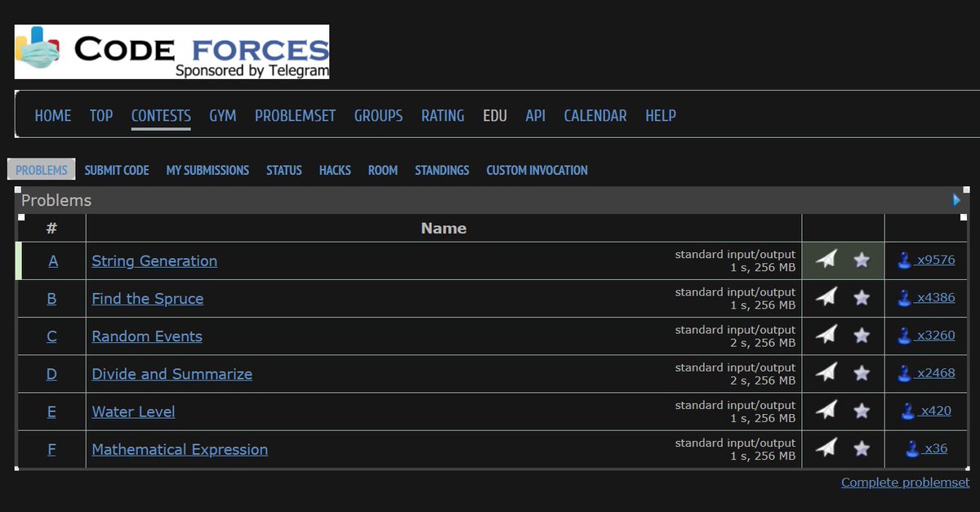
Task: Switch to SUBMIT CODE tab
Action: pos(117,170)
